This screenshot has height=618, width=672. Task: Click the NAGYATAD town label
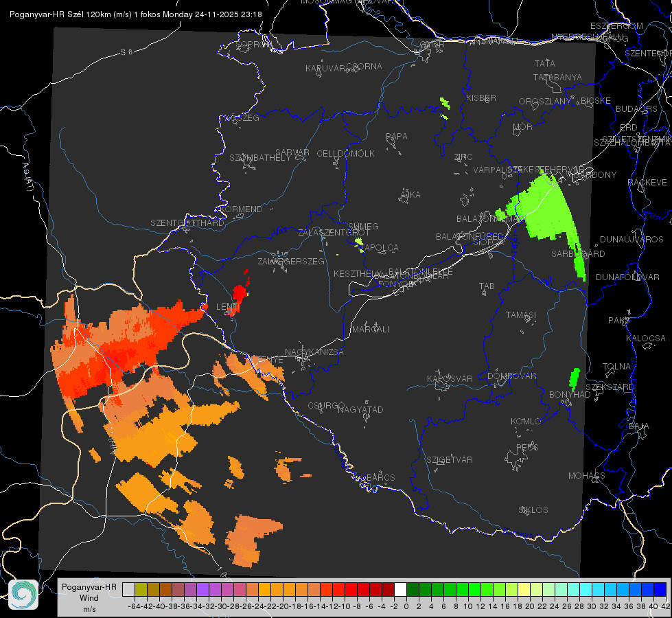click(x=360, y=409)
